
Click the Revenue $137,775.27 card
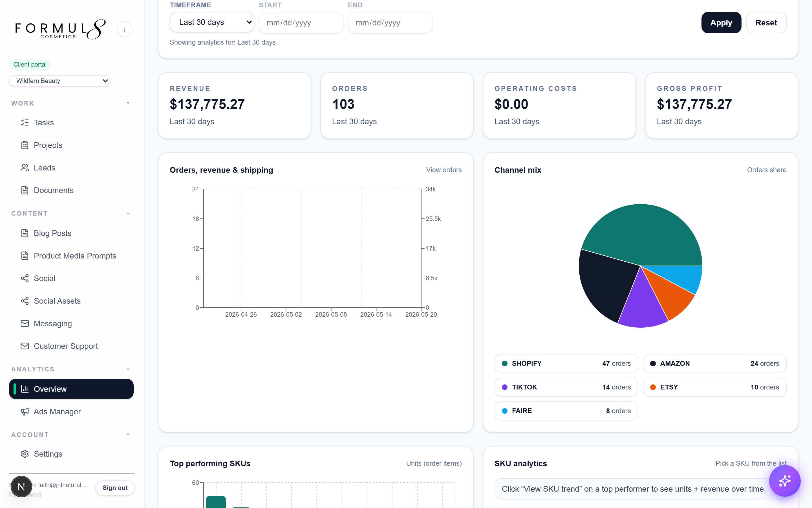235,106
